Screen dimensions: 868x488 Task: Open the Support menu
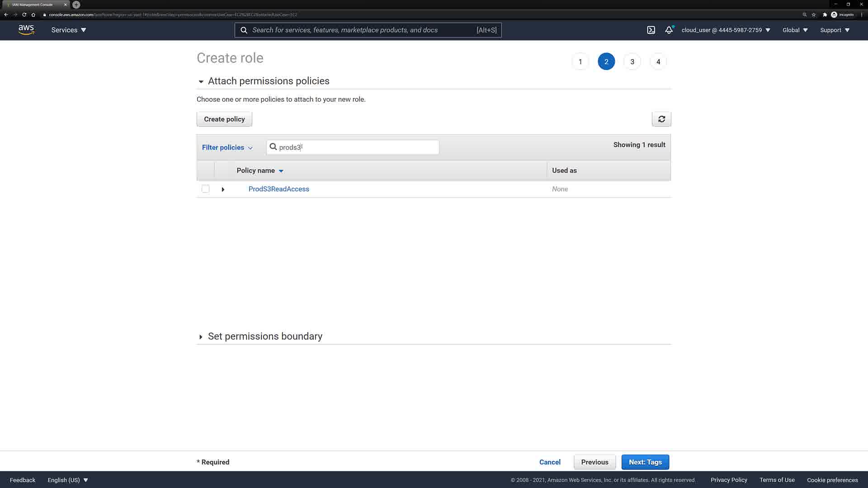[835, 30]
